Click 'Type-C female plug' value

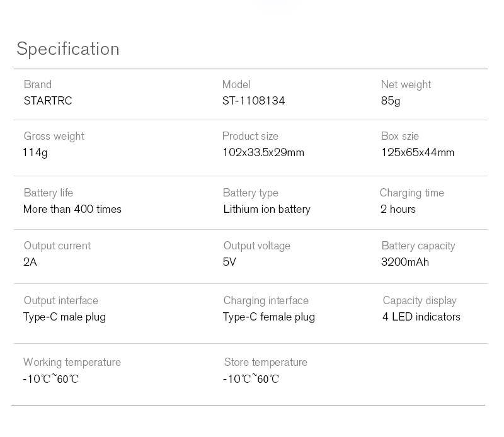point(268,317)
